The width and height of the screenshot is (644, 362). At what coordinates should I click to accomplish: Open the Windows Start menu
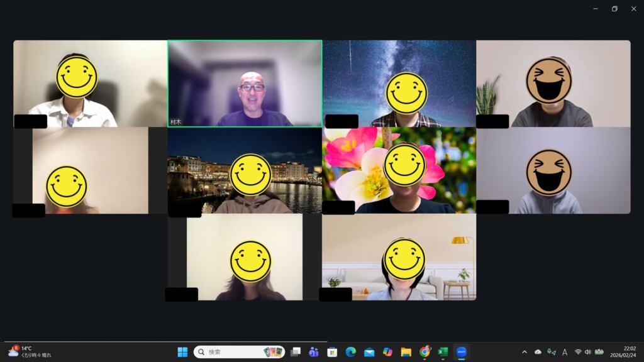tap(182, 352)
